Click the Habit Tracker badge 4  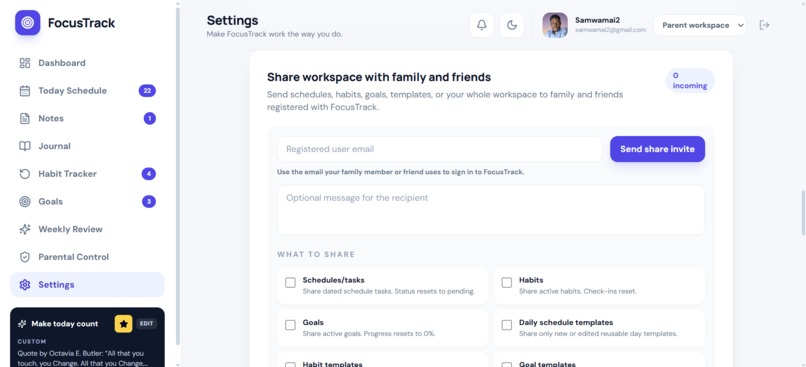point(149,174)
